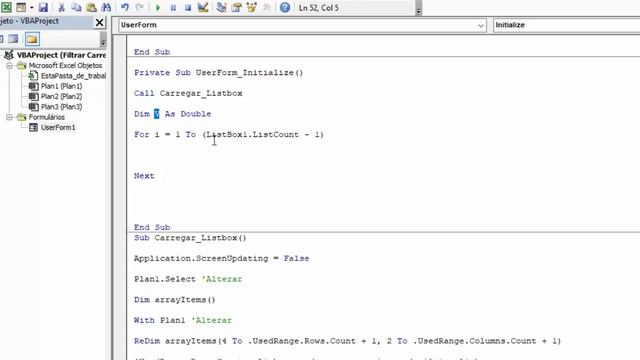Open the Object Browser icon
This screenshot has height=360, width=640.
coord(251,7)
